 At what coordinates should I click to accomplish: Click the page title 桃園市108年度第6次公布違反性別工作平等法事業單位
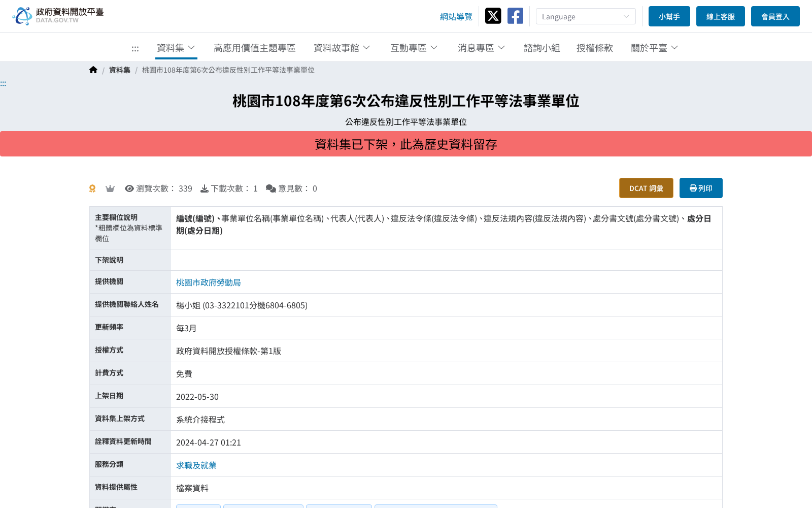(406, 101)
